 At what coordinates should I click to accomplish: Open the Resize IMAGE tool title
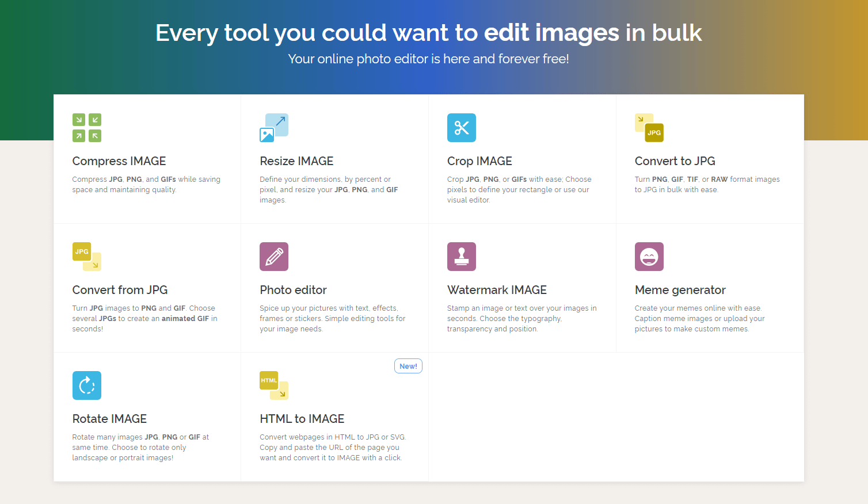coord(296,161)
